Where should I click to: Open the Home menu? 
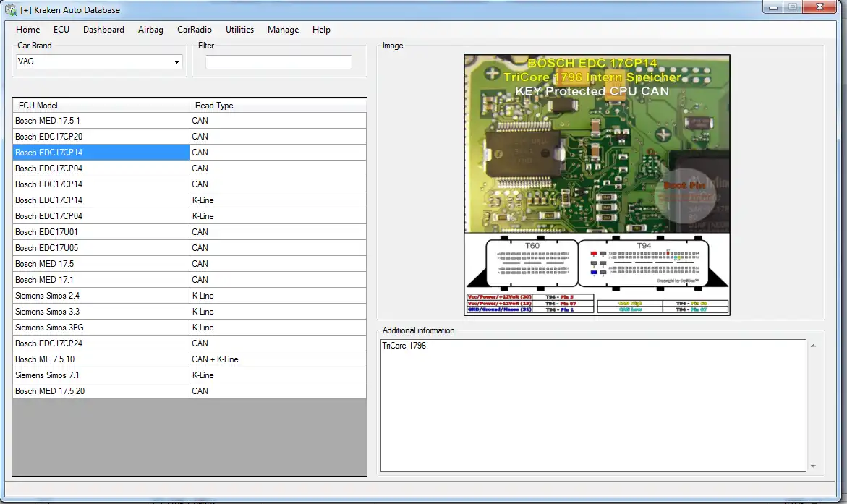28,30
